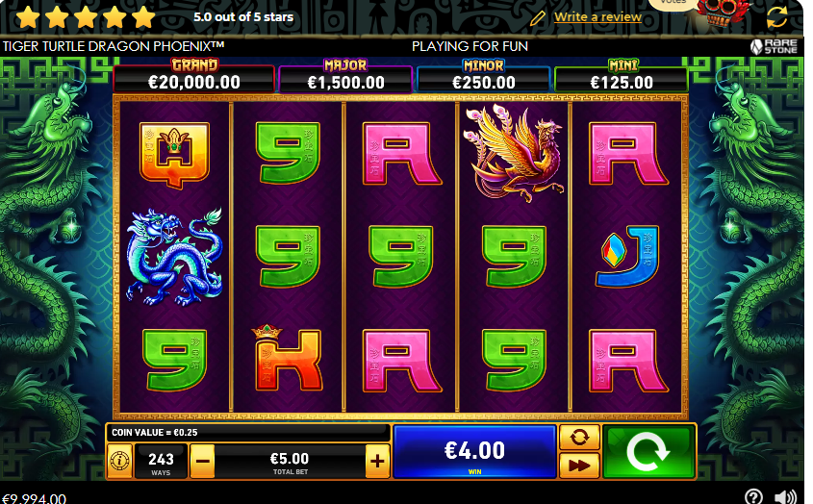Click the GRAND jackpot display
This screenshot has height=504, width=813.
[194, 76]
